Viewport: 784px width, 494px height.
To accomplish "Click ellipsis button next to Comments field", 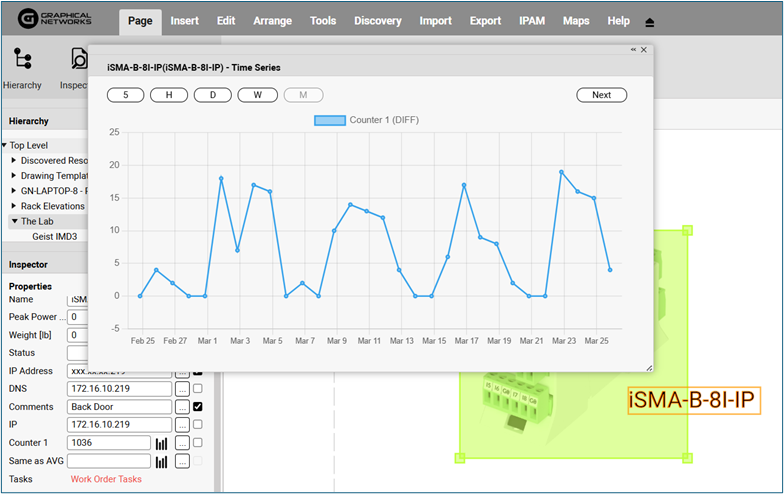I will click(182, 407).
